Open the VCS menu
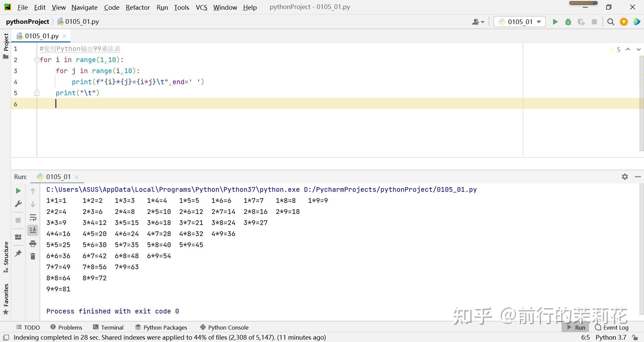 (202, 7)
